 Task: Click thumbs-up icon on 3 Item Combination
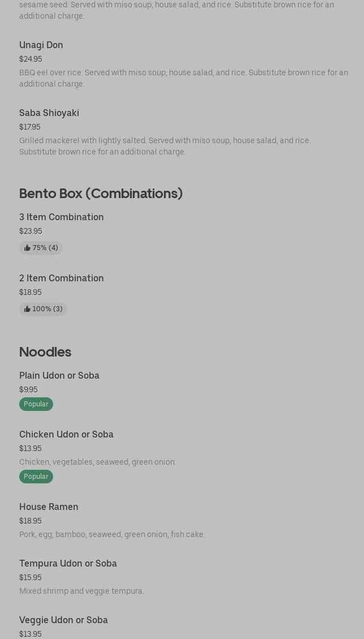[27, 248]
